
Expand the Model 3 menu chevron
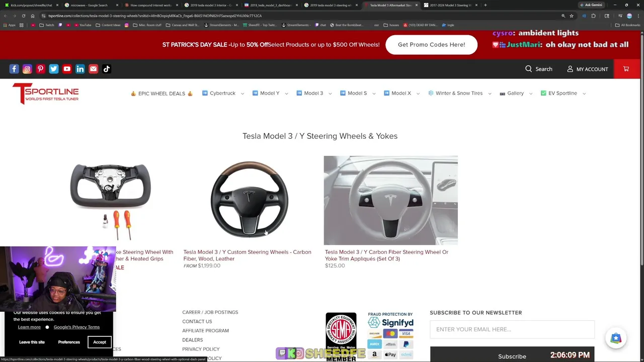(330, 94)
